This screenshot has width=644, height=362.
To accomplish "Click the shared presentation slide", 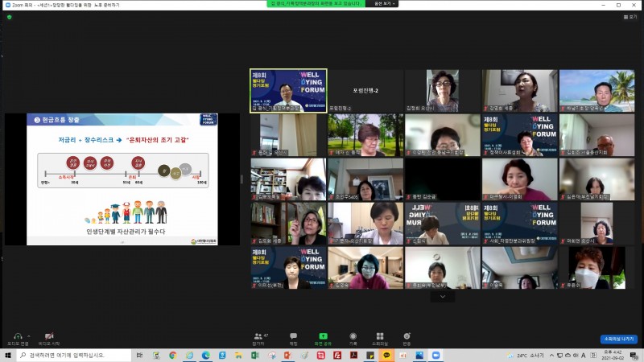I will click(122, 179).
